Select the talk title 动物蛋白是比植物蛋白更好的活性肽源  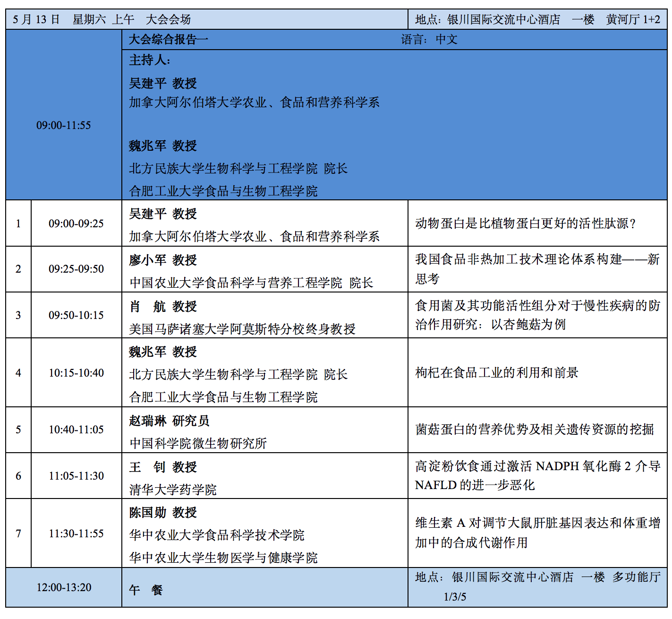click(525, 224)
